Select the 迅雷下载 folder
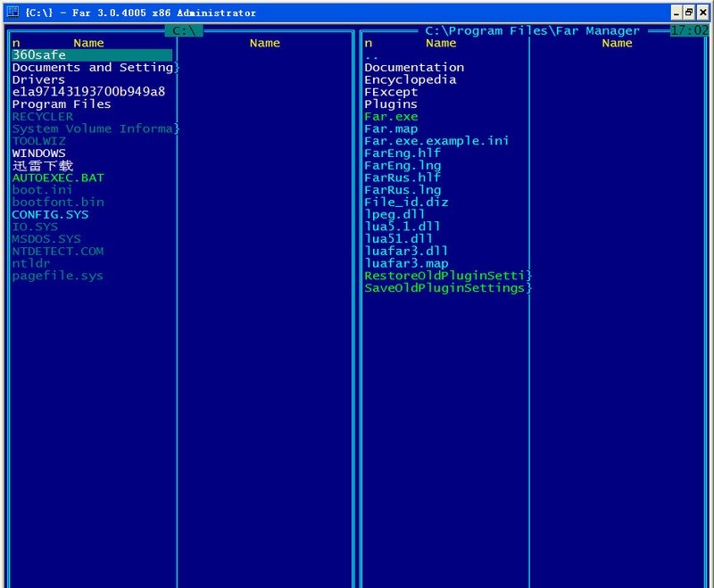Screen dimensions: 714x588 coord(42,166)
